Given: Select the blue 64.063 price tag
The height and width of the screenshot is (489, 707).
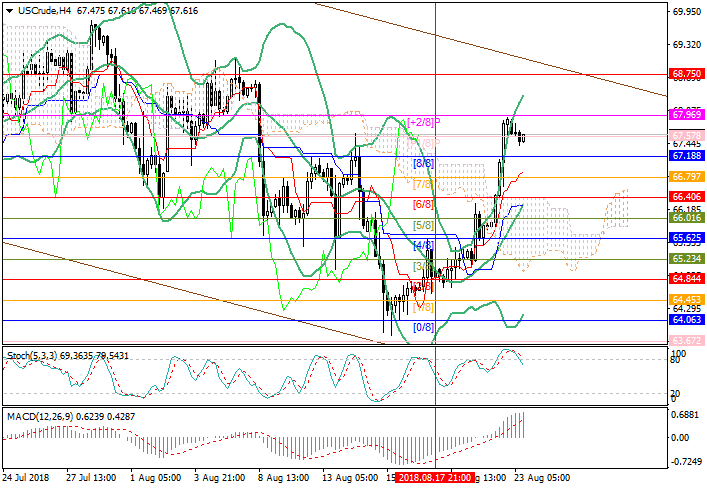Looking at the screenshot, I should [685, 320].
